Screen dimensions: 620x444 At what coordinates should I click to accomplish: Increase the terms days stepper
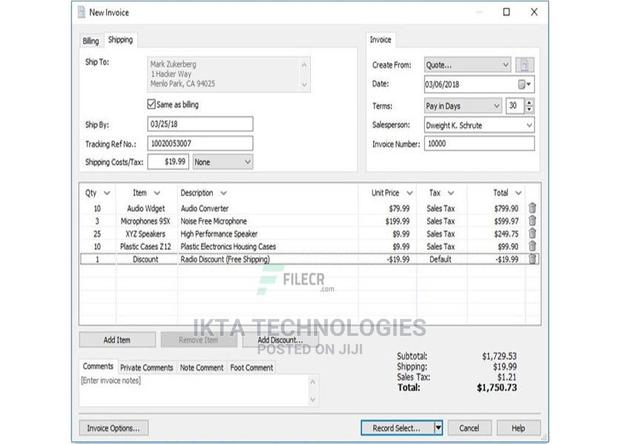(530, 102)
